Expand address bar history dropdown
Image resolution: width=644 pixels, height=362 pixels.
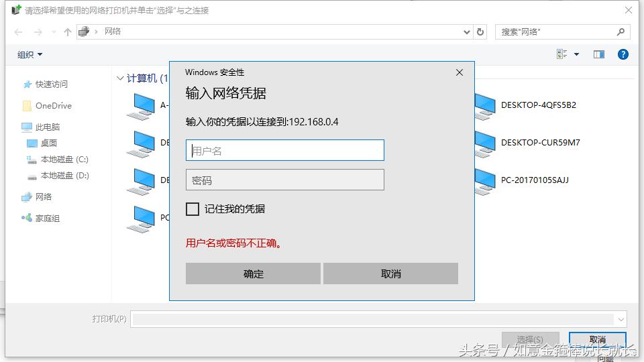[x=467, y=32]
